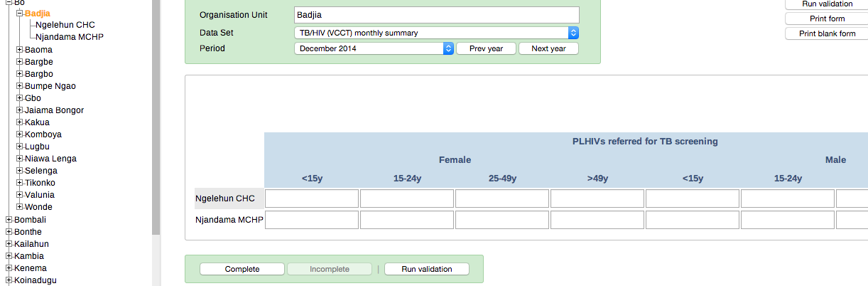Click Ngelehun CHC Female <15y field
Screen dimensions: 868x286
coord(312,198)
